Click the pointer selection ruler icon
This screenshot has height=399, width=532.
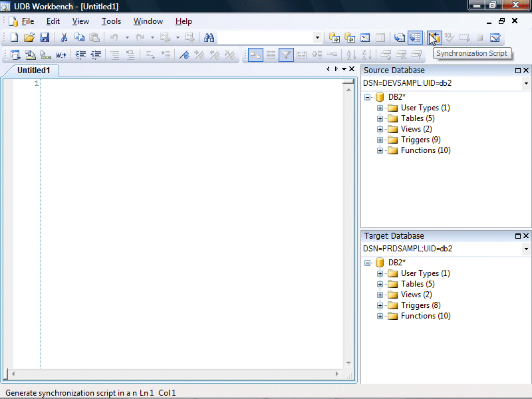(46, 55)
